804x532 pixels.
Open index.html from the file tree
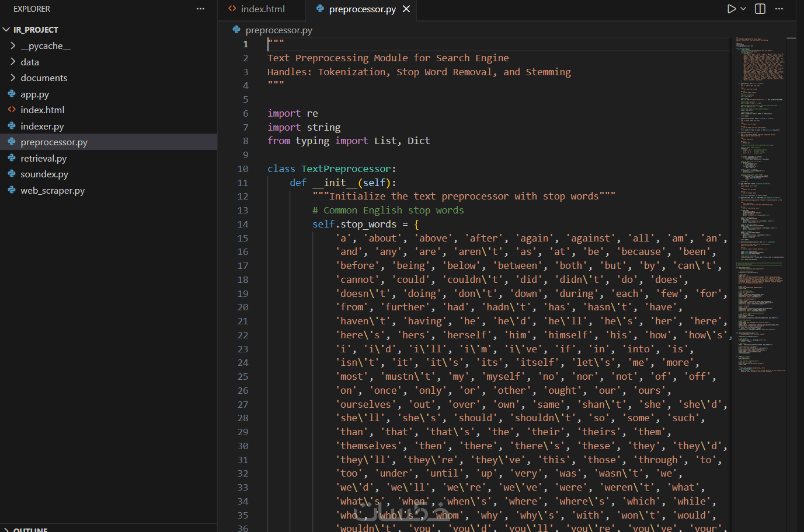43,110
